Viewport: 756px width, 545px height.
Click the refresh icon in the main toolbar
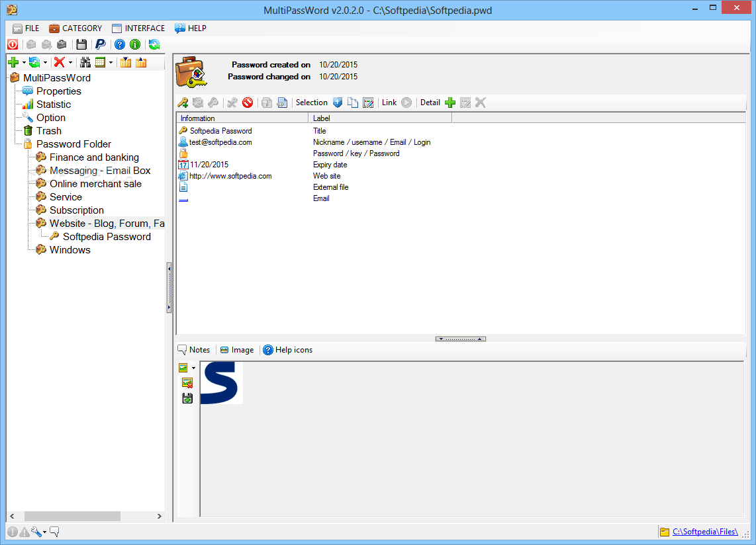[154, 45]
